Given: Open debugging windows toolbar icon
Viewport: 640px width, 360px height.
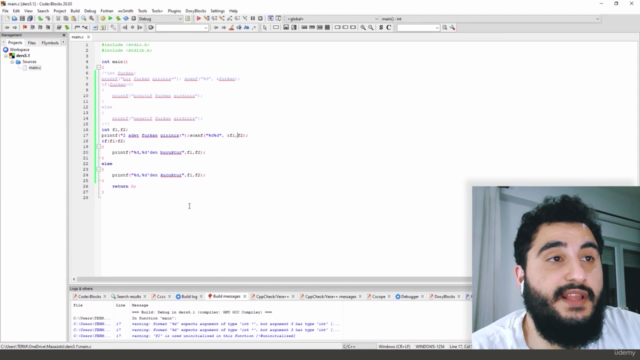Looking at the screenshot, I should [x=271, y=18].
